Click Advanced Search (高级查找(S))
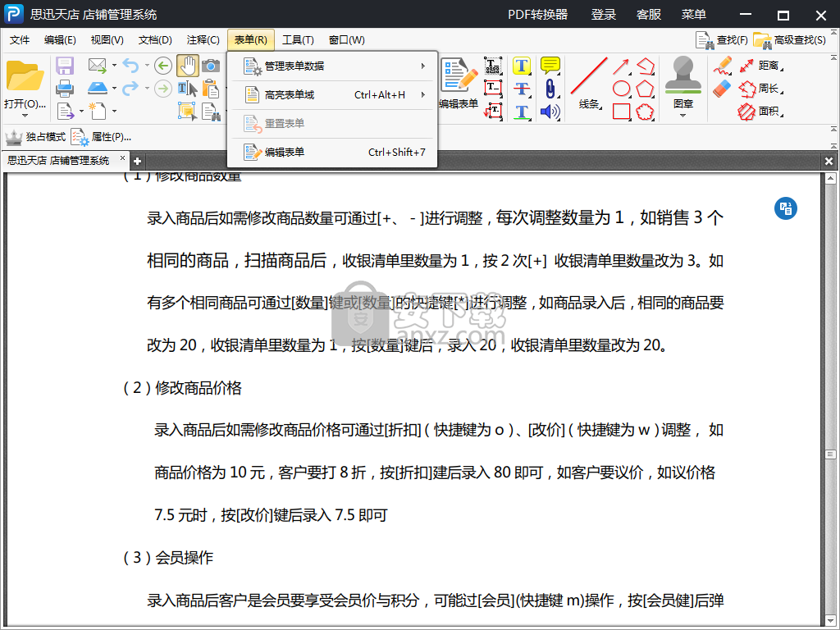Viewport: 840px width, 630px height. coord(790,40)
